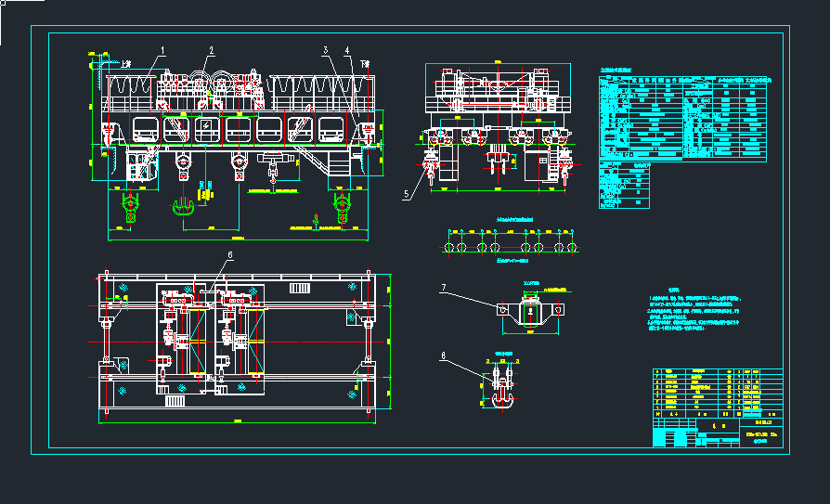
Task: Select callout label 4 near right end
Action: (347, 50)
